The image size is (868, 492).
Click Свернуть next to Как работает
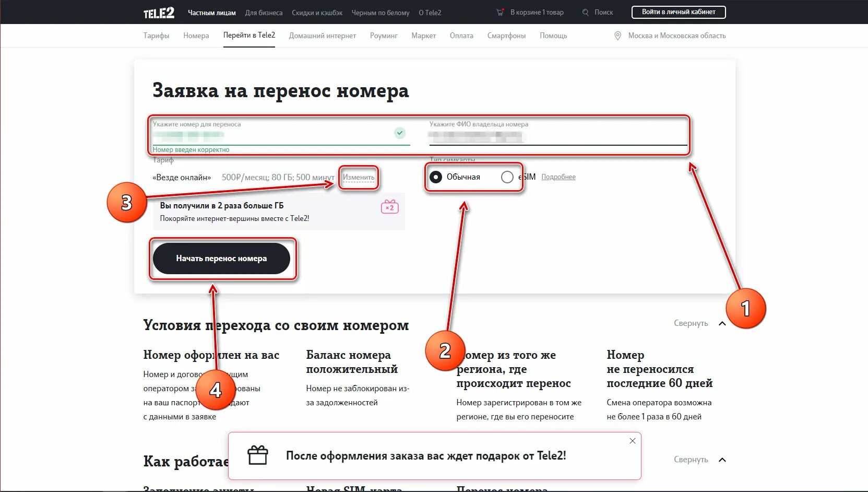(691, 460)
